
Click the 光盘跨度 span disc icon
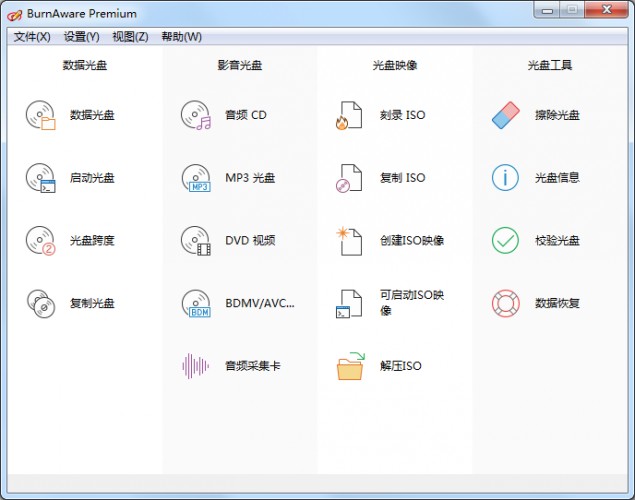point(40,241)
